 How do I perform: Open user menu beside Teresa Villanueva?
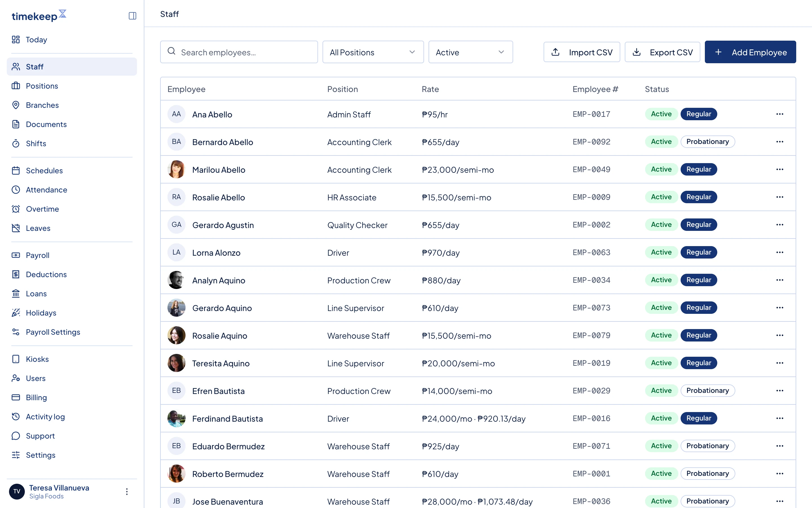[x=127, y=492]
